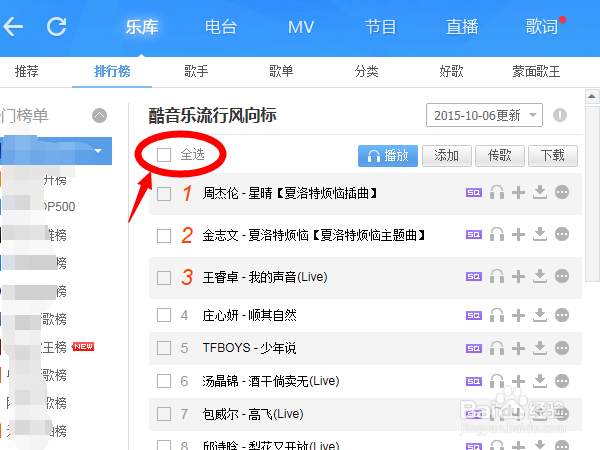Download 周杰伦 - 星晴 using its download icon

540,192
